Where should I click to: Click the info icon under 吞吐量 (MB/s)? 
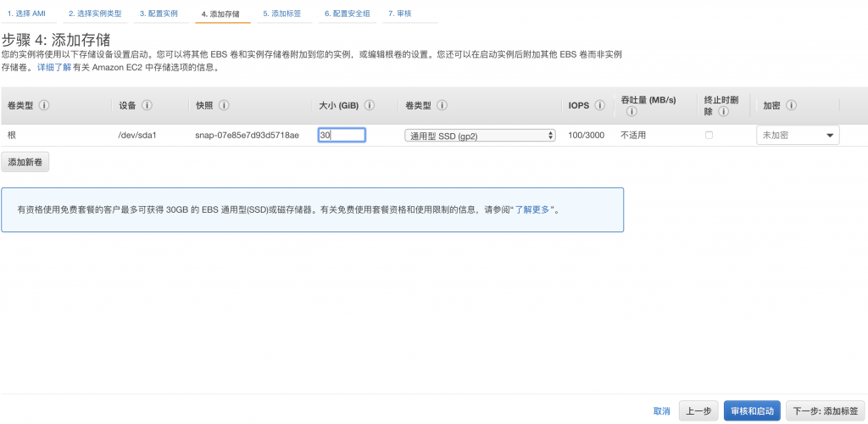632,111
